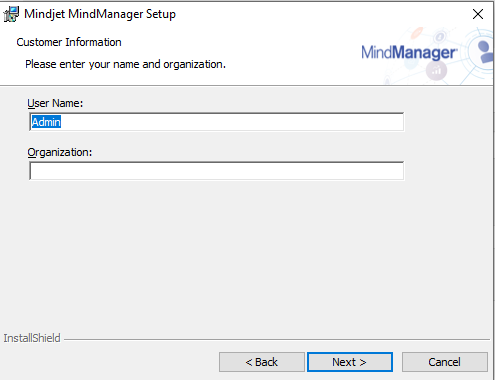Click the User Name label

55,103
